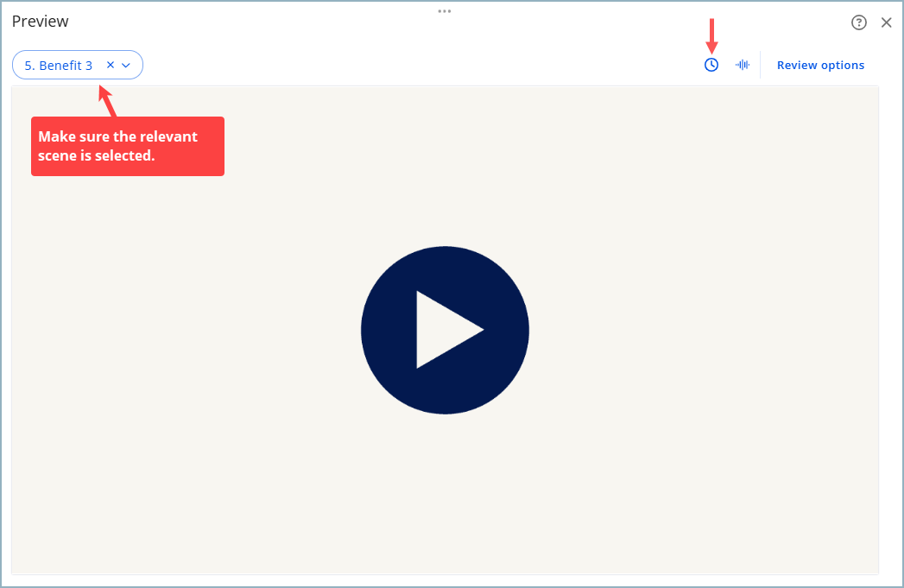The image size is (904, 588).
Task: Play the video preview
Action: [445, 330]
